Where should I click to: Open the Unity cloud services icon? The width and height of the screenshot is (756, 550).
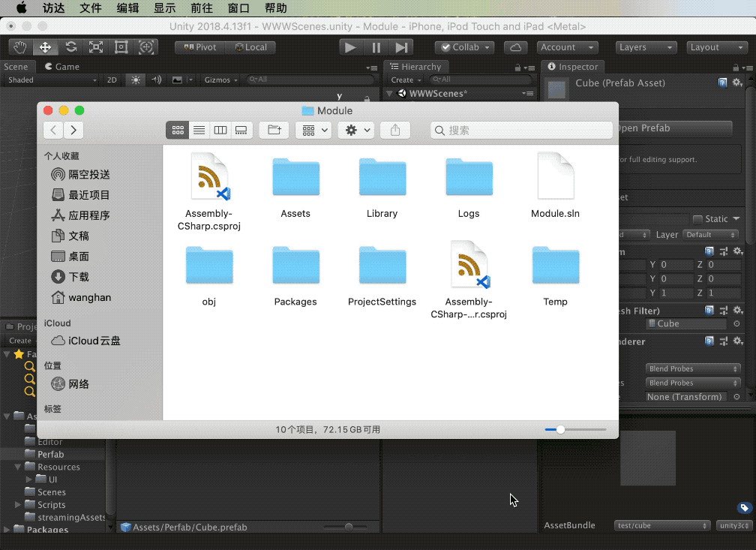515,47
